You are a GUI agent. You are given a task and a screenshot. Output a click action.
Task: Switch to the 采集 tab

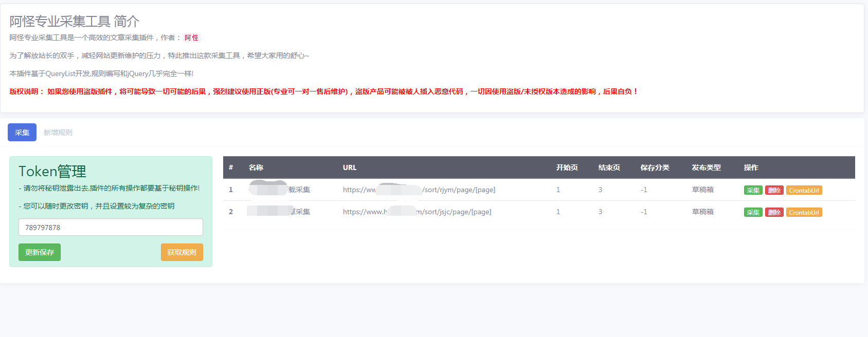[x=22, y=133]
